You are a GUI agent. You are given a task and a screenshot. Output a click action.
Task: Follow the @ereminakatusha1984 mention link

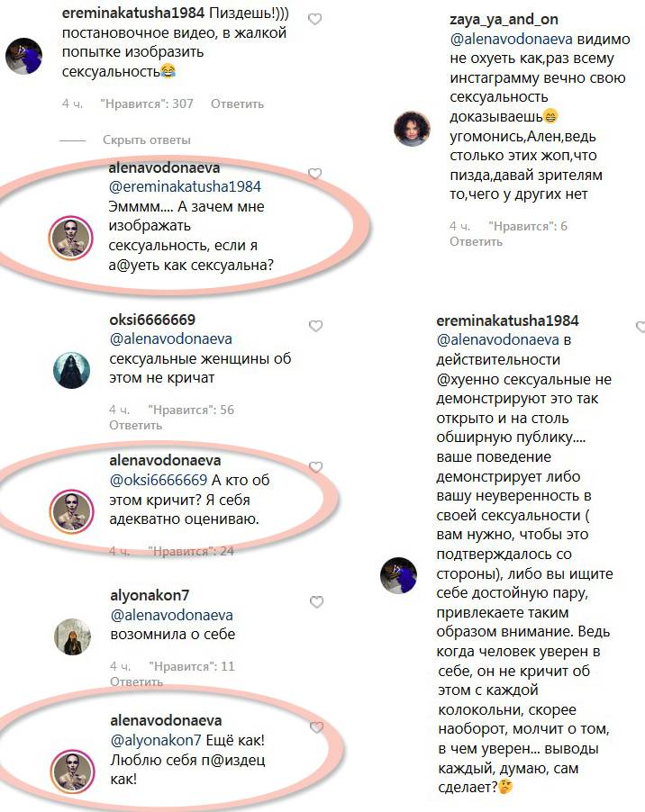(x=185, y=187)
